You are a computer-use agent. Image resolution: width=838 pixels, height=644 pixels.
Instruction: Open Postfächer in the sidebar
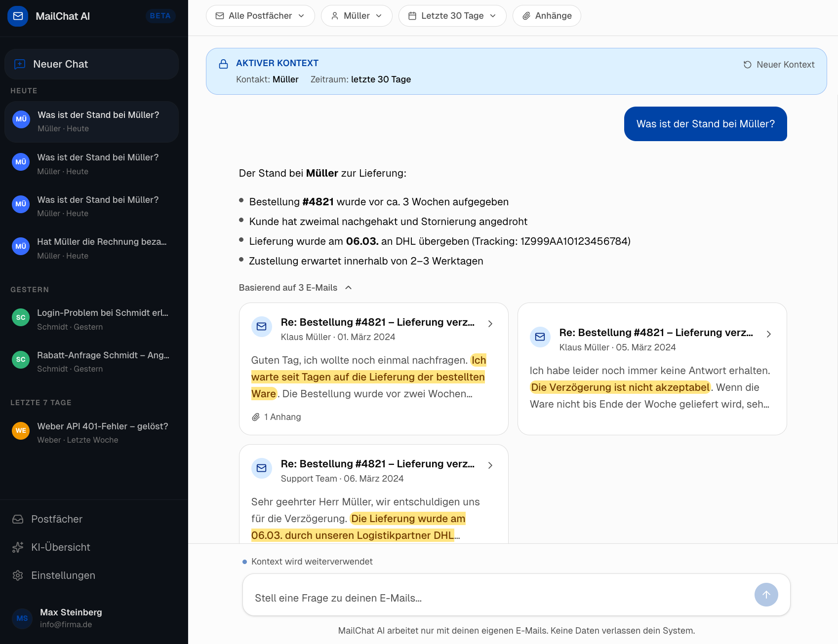pos(57,519)
